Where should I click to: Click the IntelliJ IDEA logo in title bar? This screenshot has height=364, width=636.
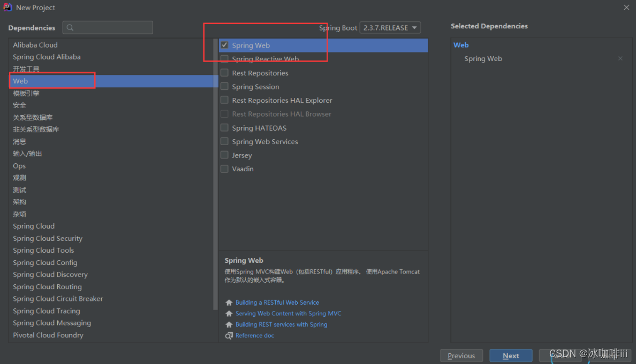click(x=7, y=7)
